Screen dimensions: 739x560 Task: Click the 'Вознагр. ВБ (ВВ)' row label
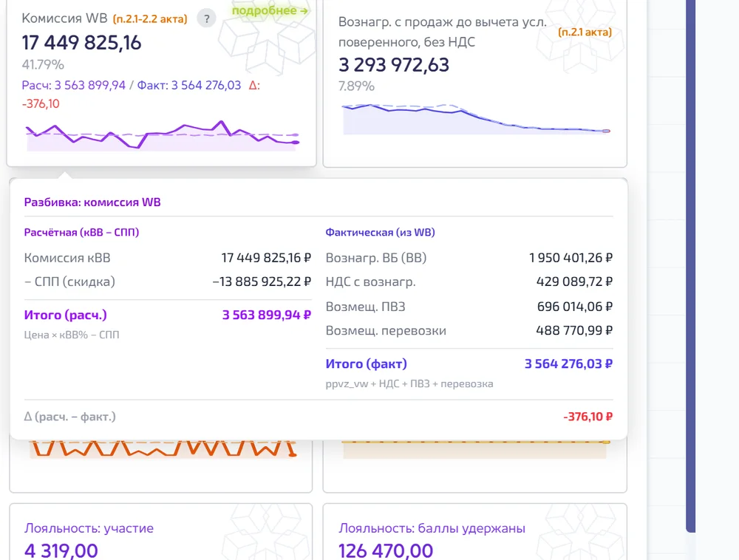376,258
